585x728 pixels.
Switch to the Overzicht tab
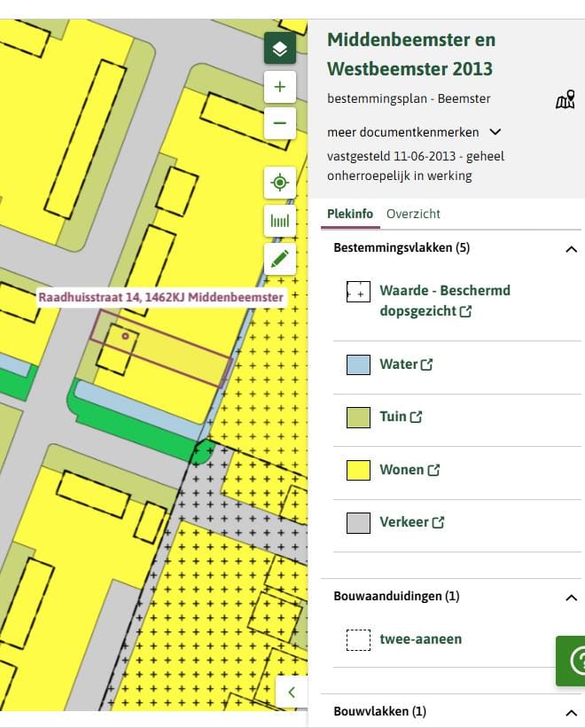tap(413, 214)
